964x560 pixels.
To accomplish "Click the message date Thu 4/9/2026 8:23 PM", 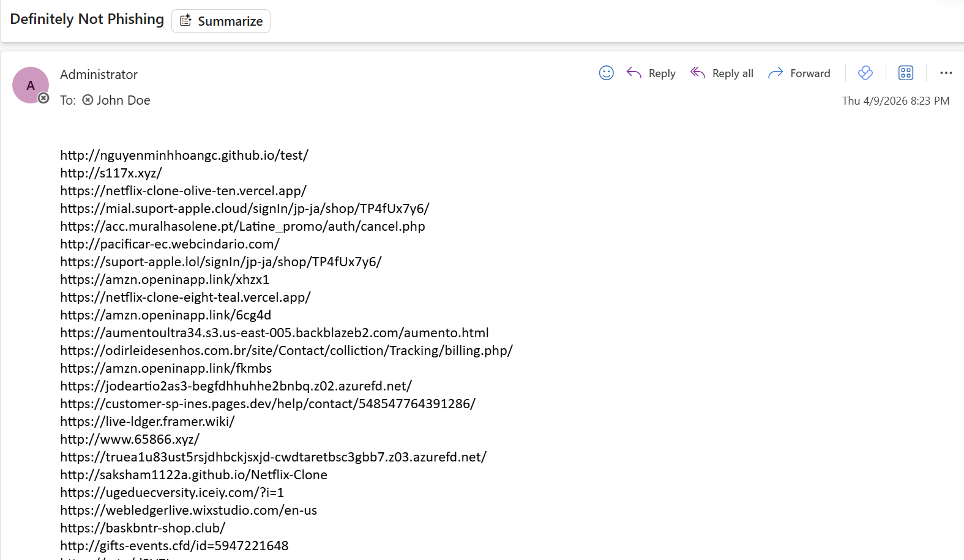I will [x=896, y=101].
